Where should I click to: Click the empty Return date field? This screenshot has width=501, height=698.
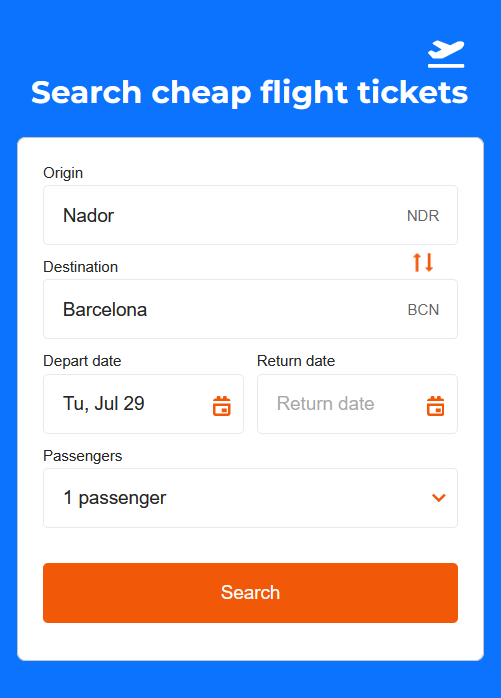point(357,404)
